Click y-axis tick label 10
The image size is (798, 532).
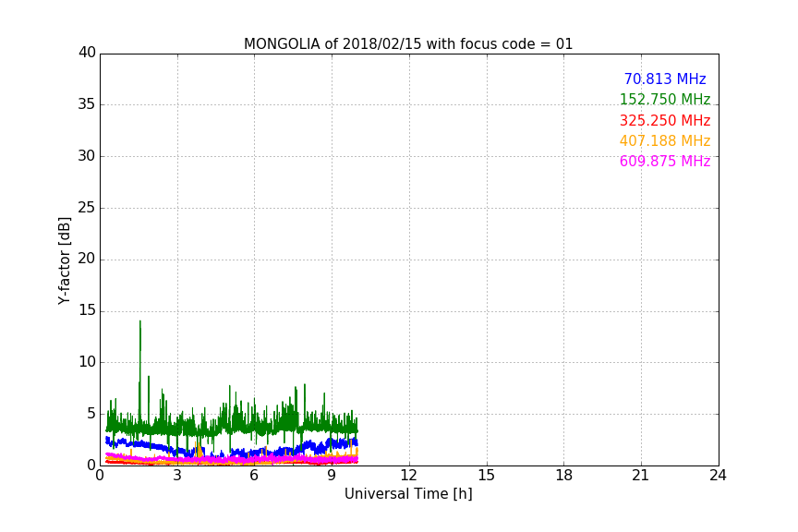click(x=87, y=362)
